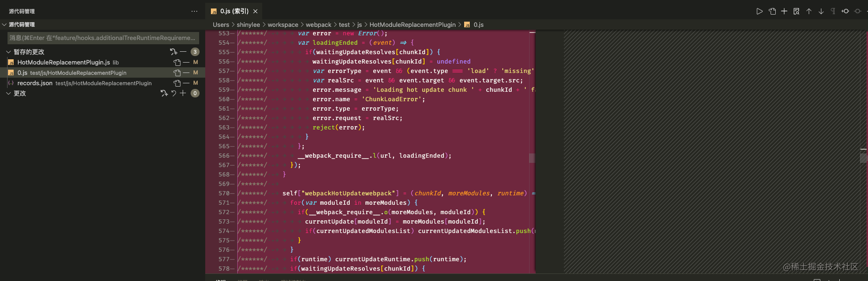Open file icon on records.json row

coord(177,83)
